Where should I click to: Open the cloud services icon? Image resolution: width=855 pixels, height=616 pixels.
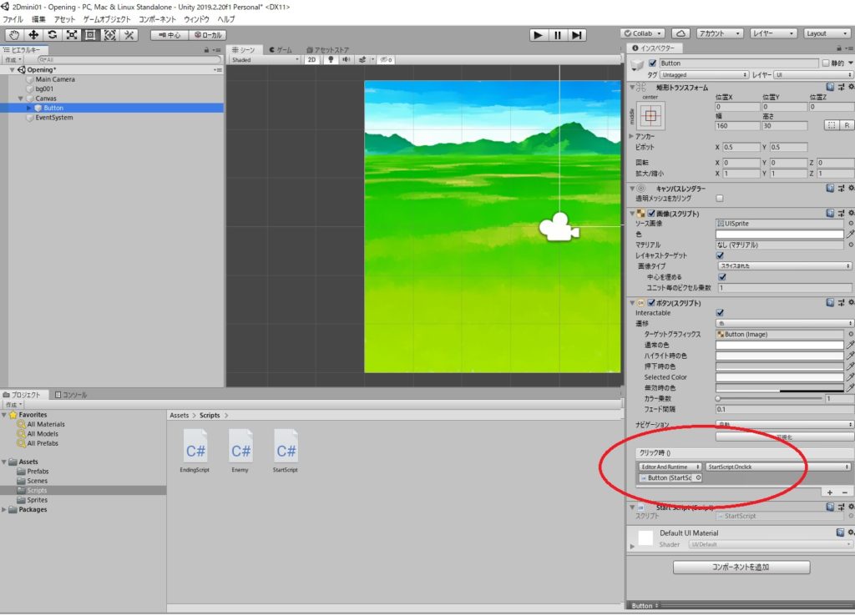[680, 33]
